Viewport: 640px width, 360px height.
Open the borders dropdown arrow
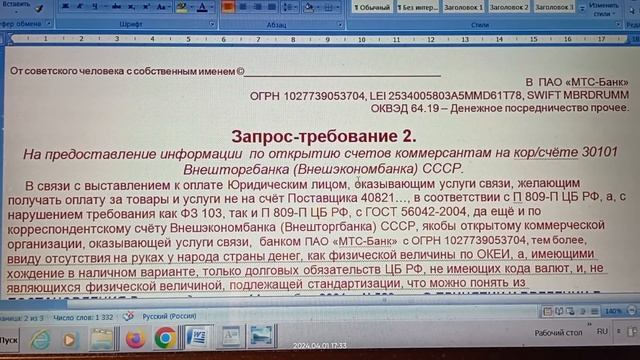click(x=338, y=7)
